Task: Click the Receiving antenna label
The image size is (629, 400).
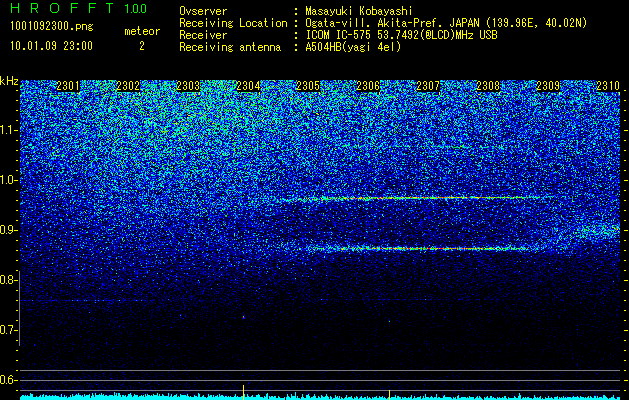Action: click(230, 47)
